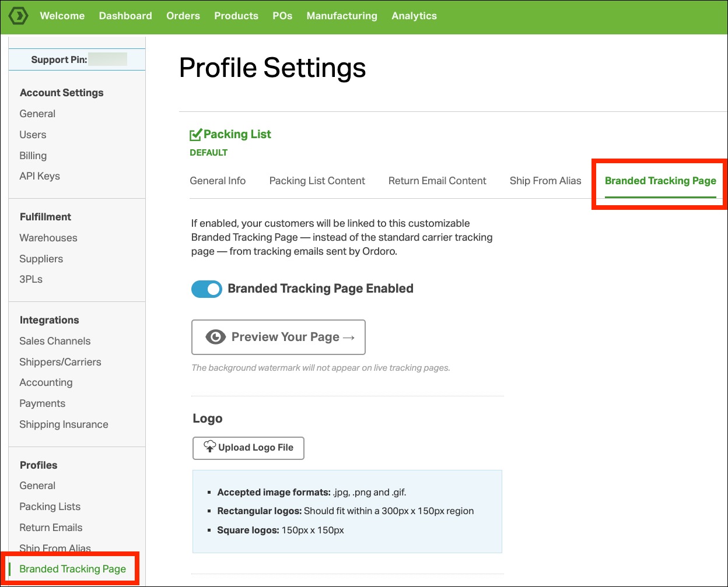Screen dimensions: 728x587
Task: Open the Analytics menu
Action: pyautogui.click(x=414, y=16)
